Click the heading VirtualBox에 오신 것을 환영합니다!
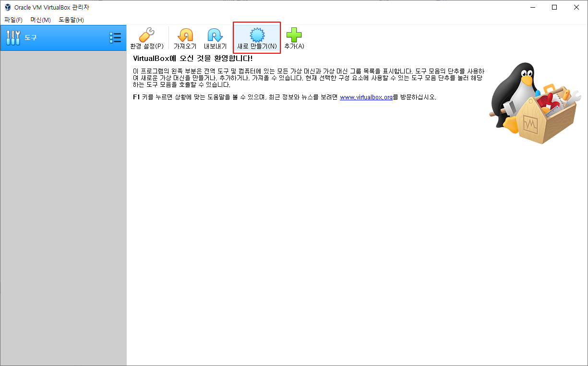588x366 pixels. (192, 59)
